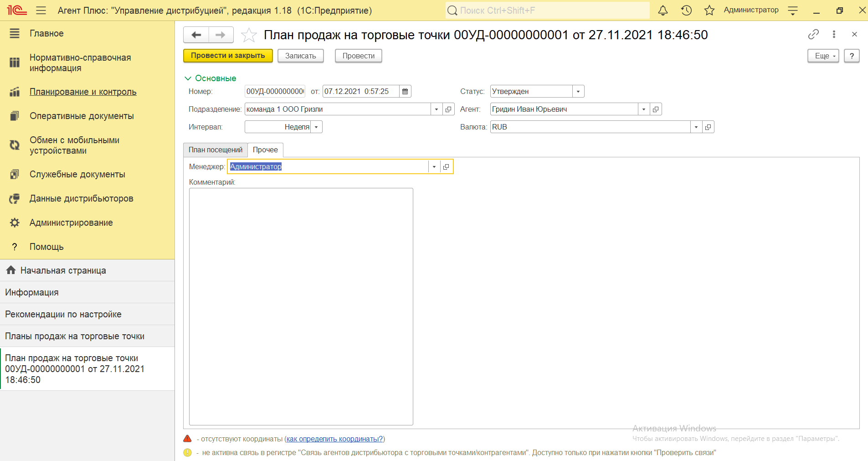Expand Подразделение dropdown arrow
This screenshot has height=461, width=868.
(437, 109)
